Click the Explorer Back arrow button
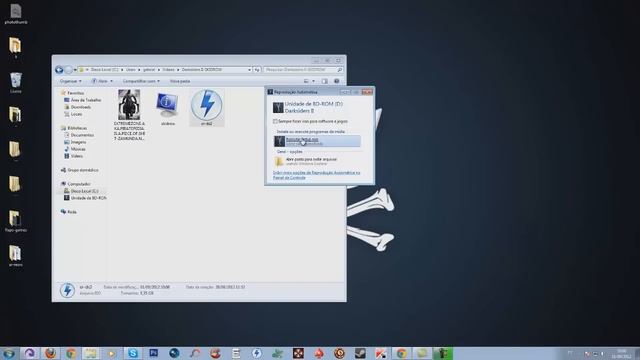Image resolution: width=640 pixels, height=360 pixels. click(x=59, y=70)
